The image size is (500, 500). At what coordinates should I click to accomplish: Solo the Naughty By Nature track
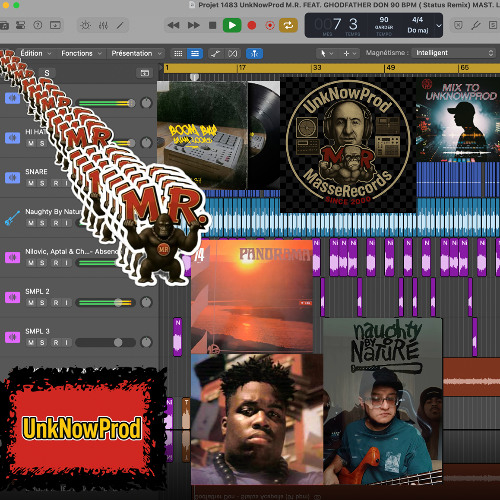[42, 223]
